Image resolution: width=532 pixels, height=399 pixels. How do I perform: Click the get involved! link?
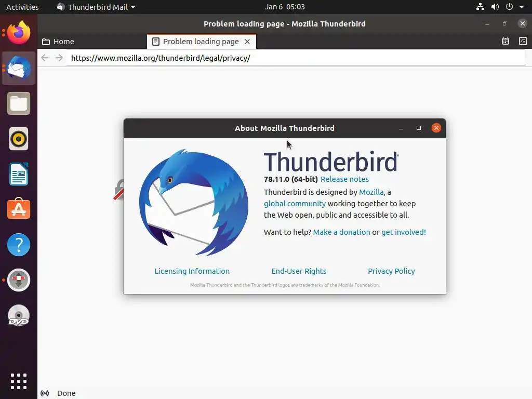pyautogui.click(x=403, y=232)
